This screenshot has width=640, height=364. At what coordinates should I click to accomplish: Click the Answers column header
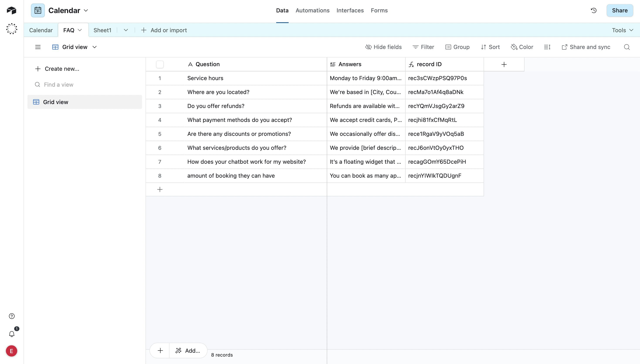[366, 64]
